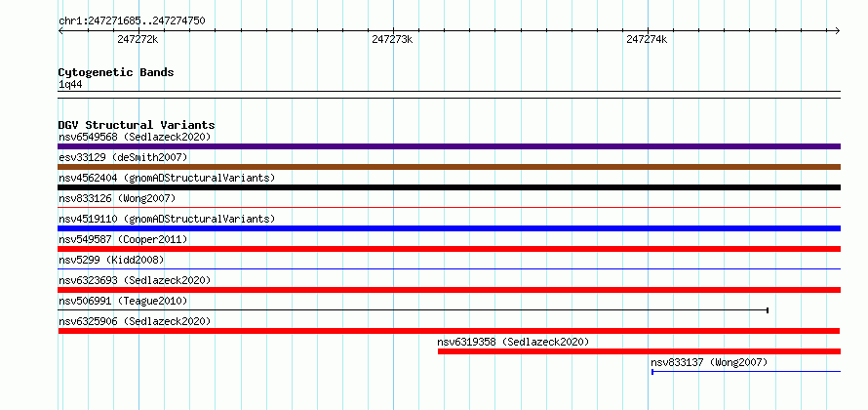
Task: Click the red nsv6325906 variant bar
Action: pos(449,331)
